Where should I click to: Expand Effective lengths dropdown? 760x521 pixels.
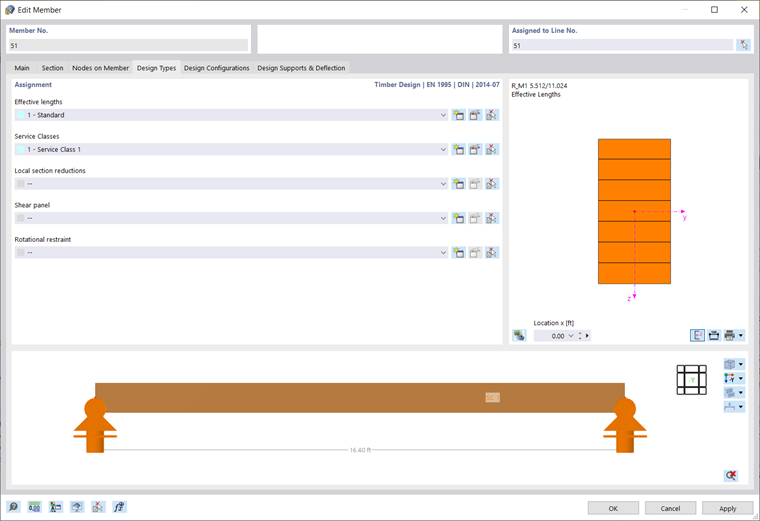click(443, 115)
